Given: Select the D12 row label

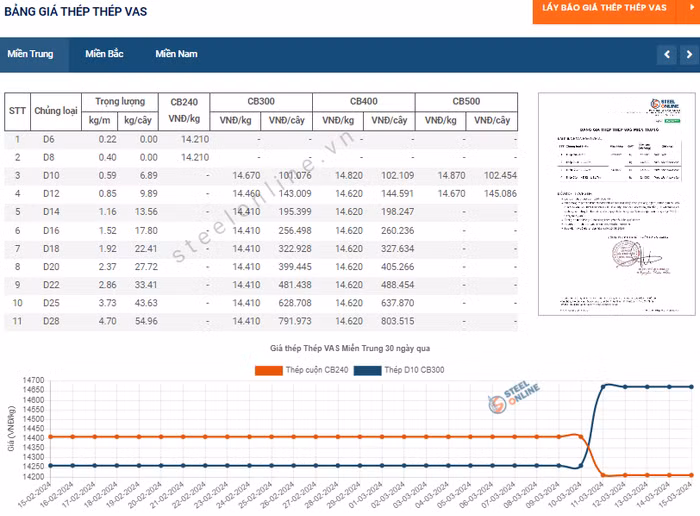Looking at the screenshot, I should point(51,194).
